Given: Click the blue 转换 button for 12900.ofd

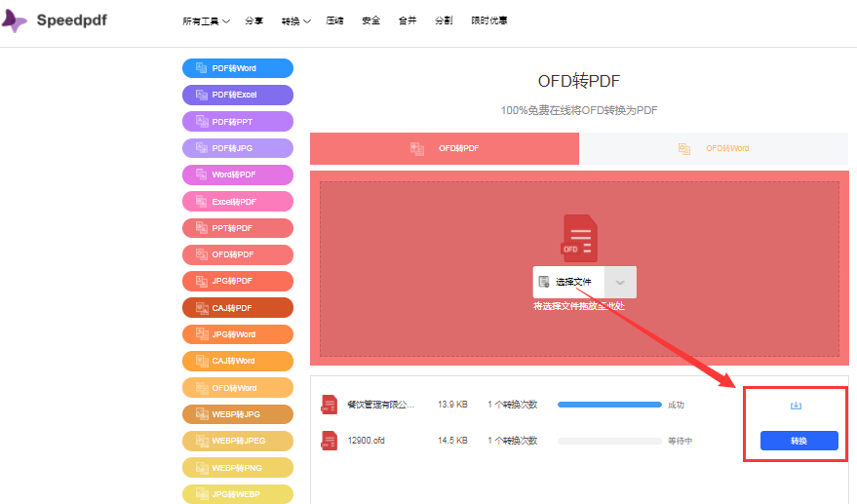Looking at the screenshot, I should (799, 441).
